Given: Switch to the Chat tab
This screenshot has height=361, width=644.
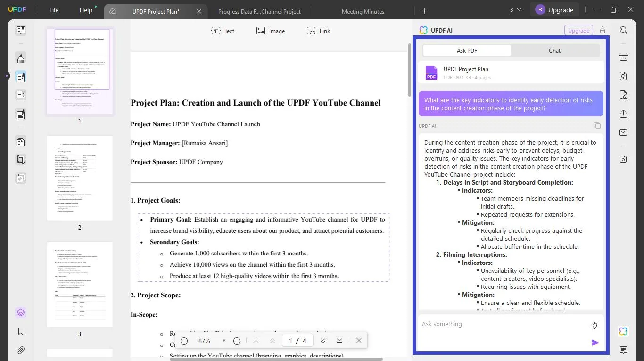Looking at the screenshot, I should coord(554,51).
